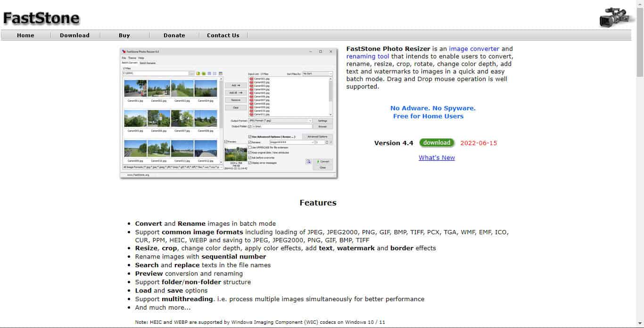Click the camcorder icon in the header
The width and height of the screenshot is (644, 328).
tap(617, 17)
